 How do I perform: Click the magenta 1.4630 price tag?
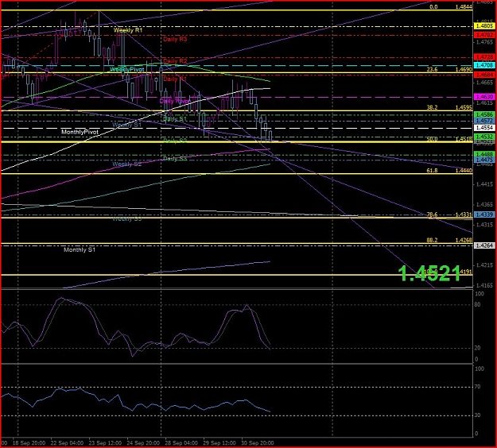(x=484, y=97)
